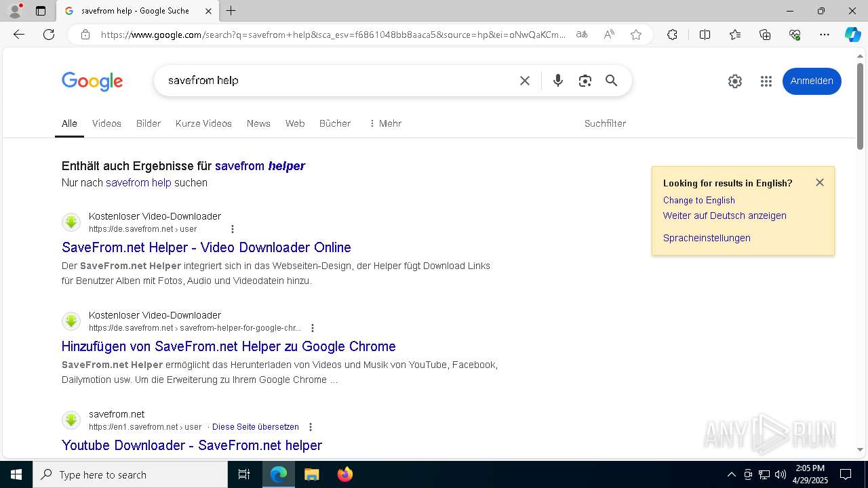
Task: Open the translate page icon in address bar
Action: coord(582,35)
